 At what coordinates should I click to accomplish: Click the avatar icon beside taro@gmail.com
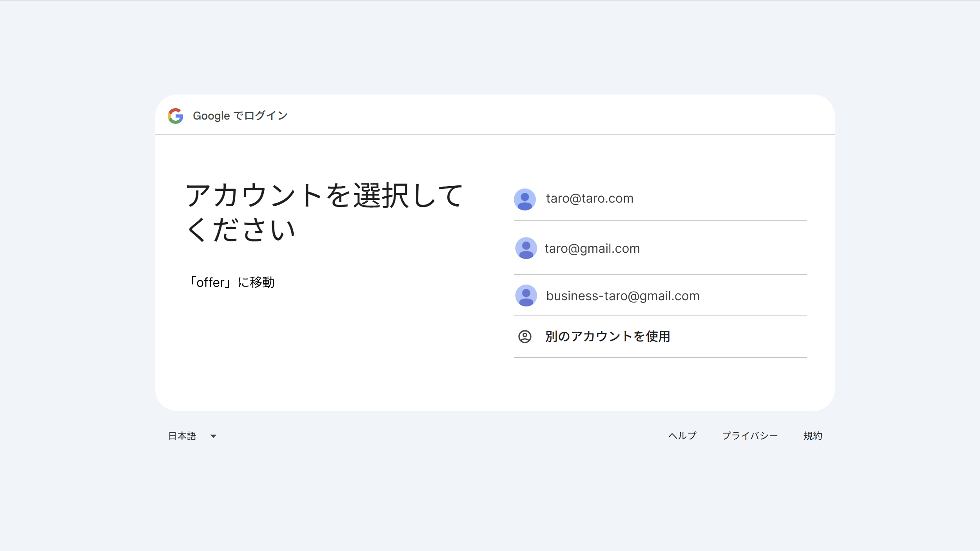[x=526, y=248]
